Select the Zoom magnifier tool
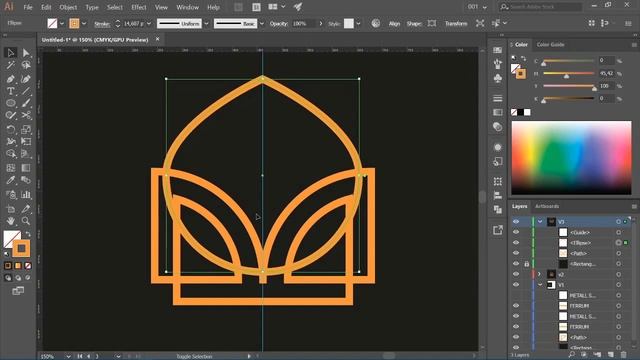The image size is (640, 360). [26, 221]
